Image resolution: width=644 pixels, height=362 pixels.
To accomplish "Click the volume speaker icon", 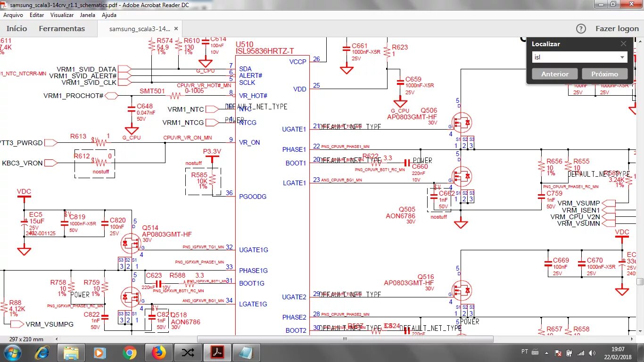I will pyautogui.click(x=591, y=353).
